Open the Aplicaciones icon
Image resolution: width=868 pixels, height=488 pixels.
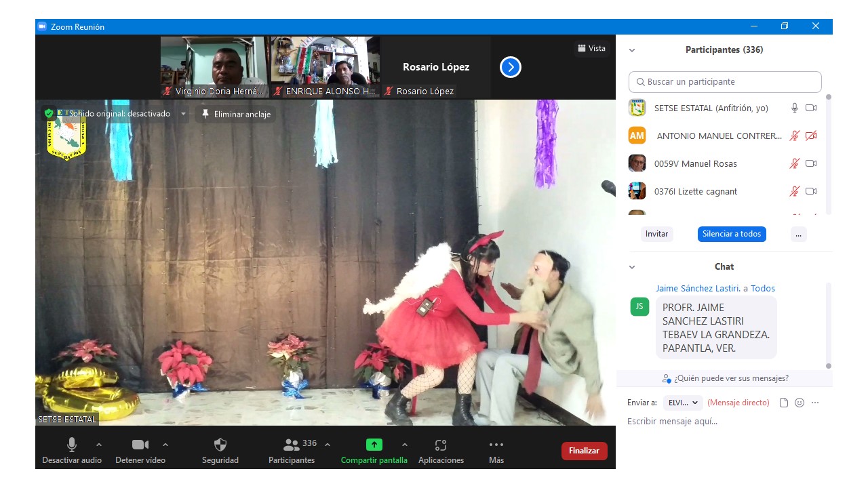click(x=441, y=445)
